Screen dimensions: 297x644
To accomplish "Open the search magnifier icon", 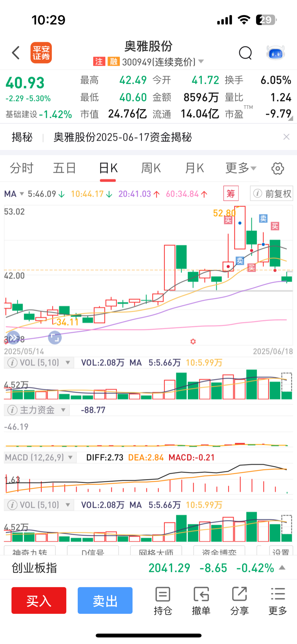I will [x=245, y=53].
